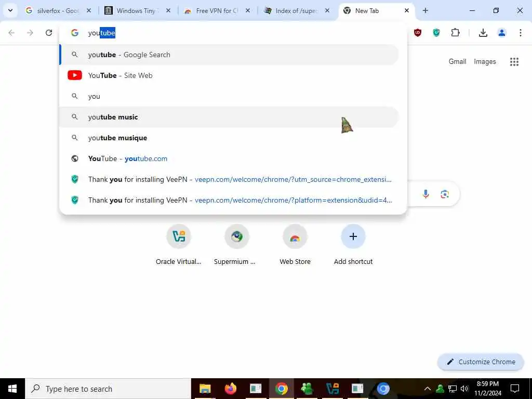Open Google Chrome from the taskbar
Viewport: 532px width, 399px height.
point(281,389)
